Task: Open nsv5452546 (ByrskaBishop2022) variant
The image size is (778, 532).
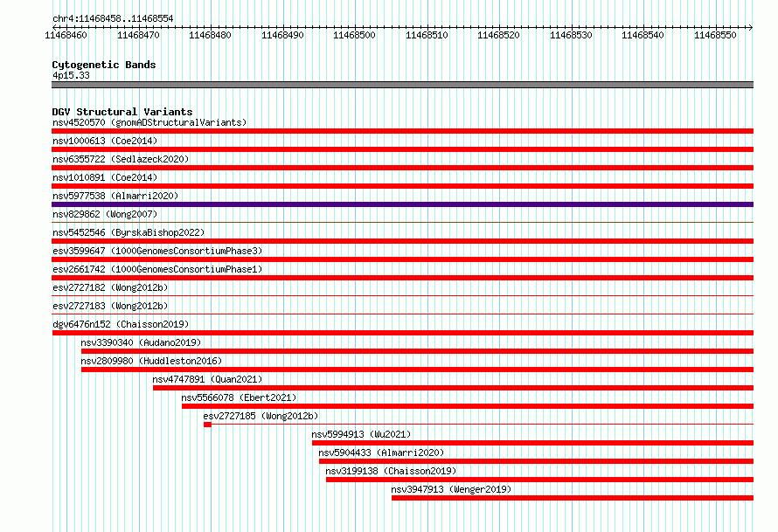Action: click(x=129, y=232)
